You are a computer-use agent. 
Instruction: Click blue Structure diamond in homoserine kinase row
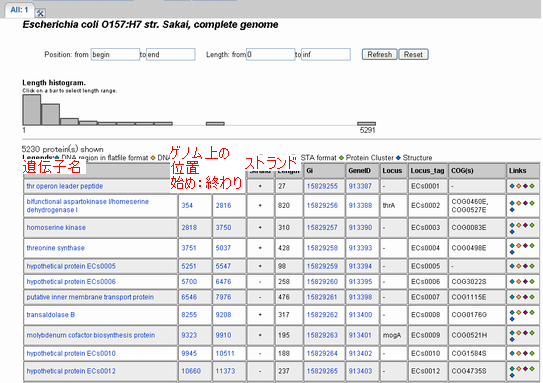coord(512,232)
